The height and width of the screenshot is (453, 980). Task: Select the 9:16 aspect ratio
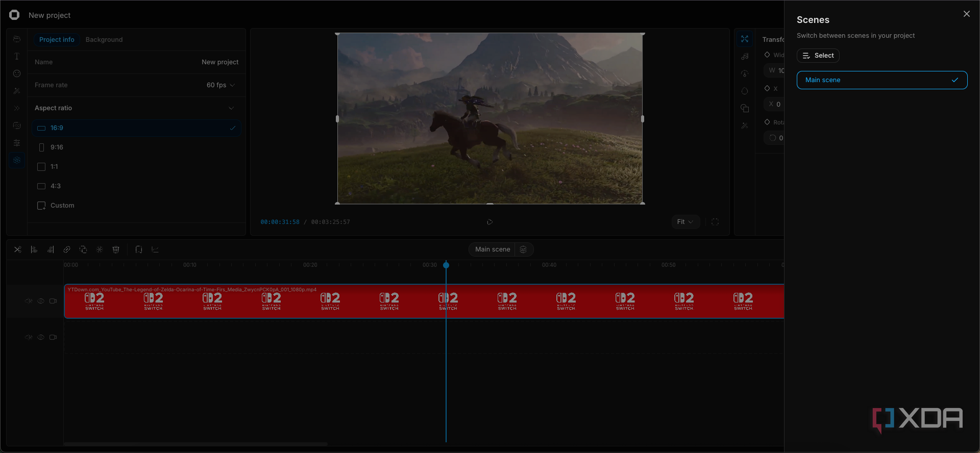pos(136,147)
